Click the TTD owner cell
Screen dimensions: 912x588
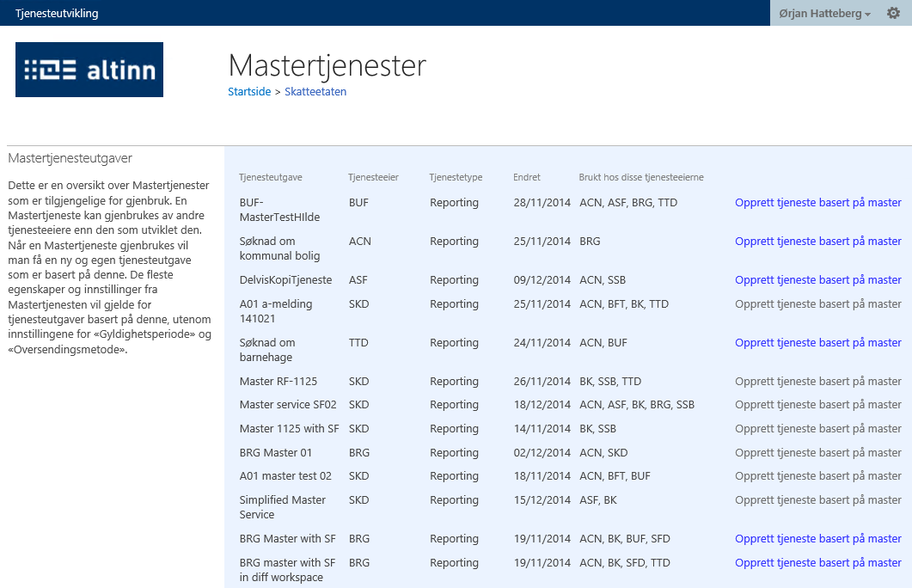click(x=358, y=342)
